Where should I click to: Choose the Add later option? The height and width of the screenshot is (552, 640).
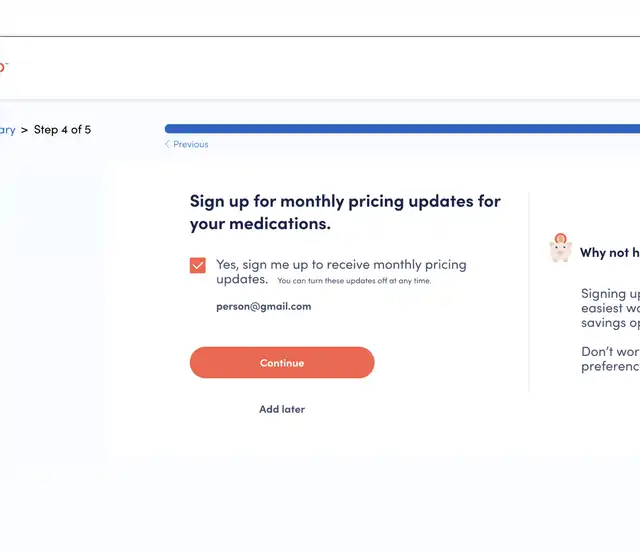(282, 409)
